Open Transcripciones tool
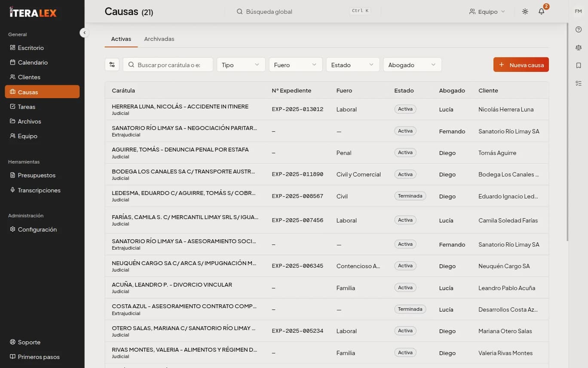Image resolution: width=588 pixels, height=368 pixels. pyautogui.click(x=42, y=190)
